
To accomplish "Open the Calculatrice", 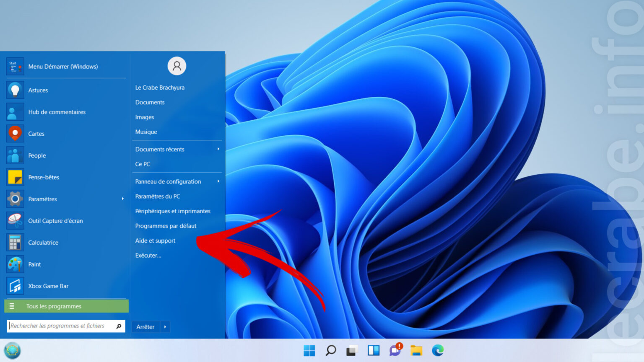I will point(43,242).
